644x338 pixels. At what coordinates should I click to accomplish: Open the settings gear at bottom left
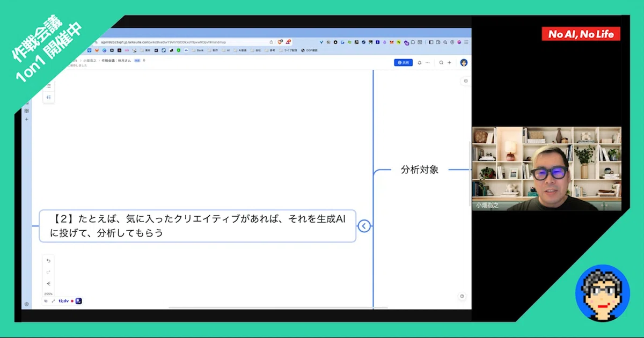26,304
